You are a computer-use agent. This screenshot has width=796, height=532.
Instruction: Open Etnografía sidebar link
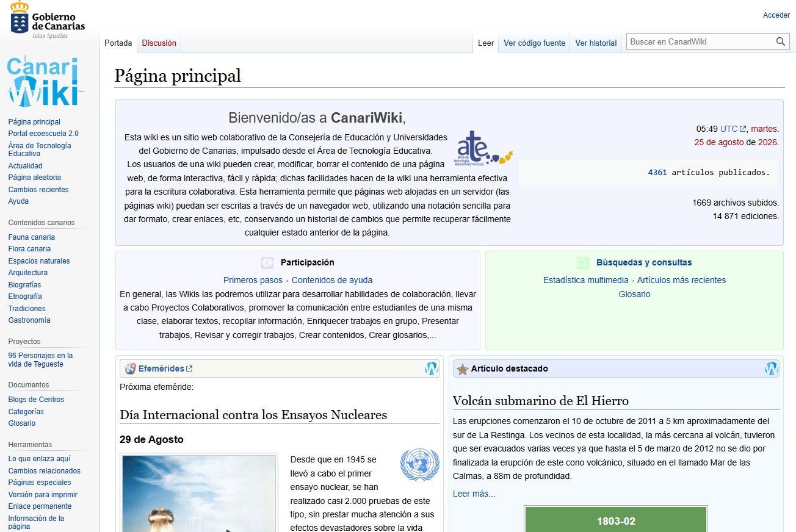[x=25, y=297]
